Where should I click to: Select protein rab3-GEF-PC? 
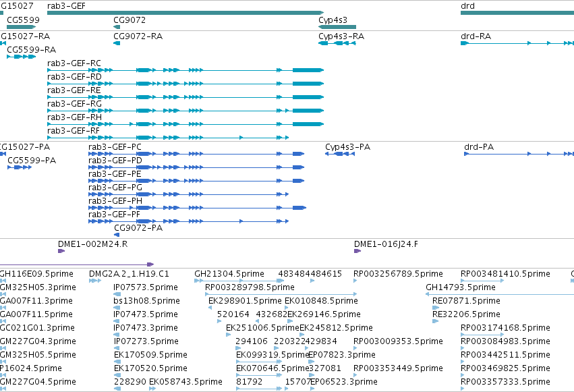196,154
